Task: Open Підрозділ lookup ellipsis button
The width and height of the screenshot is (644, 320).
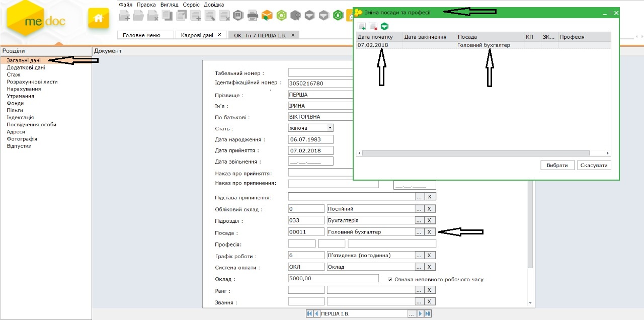Action: [x=419, y=220]
